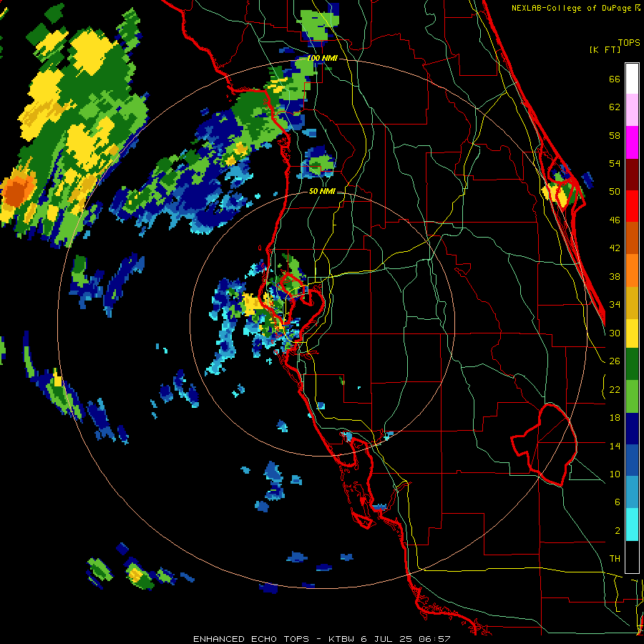Viewport: 644px width, 644px height.
Task: Select the dark green legend swatch
Action: point(632,364)
